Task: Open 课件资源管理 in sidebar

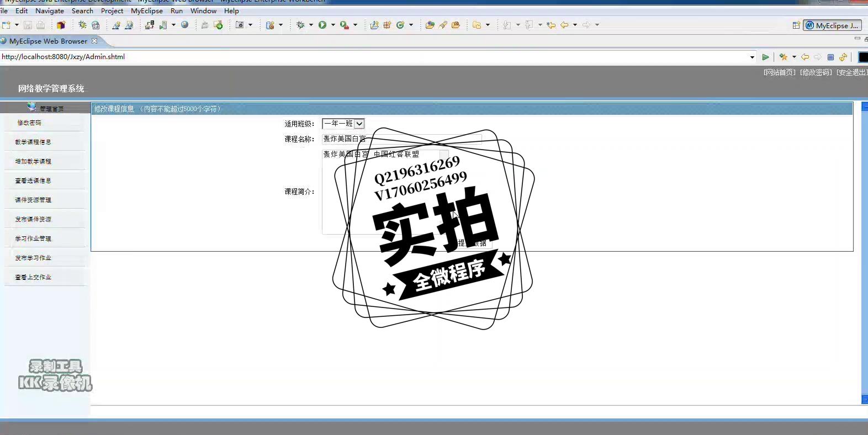Action: click(x=33, y=200)
